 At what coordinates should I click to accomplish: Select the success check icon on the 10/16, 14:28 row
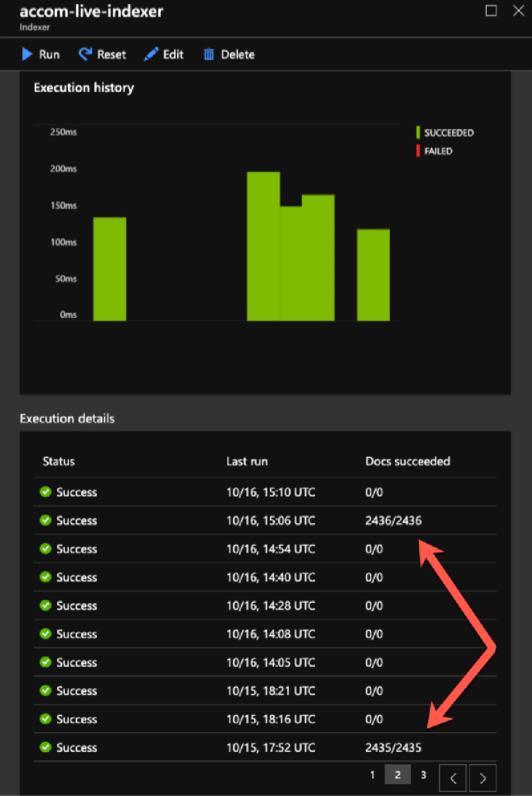[x=45, y=605]
